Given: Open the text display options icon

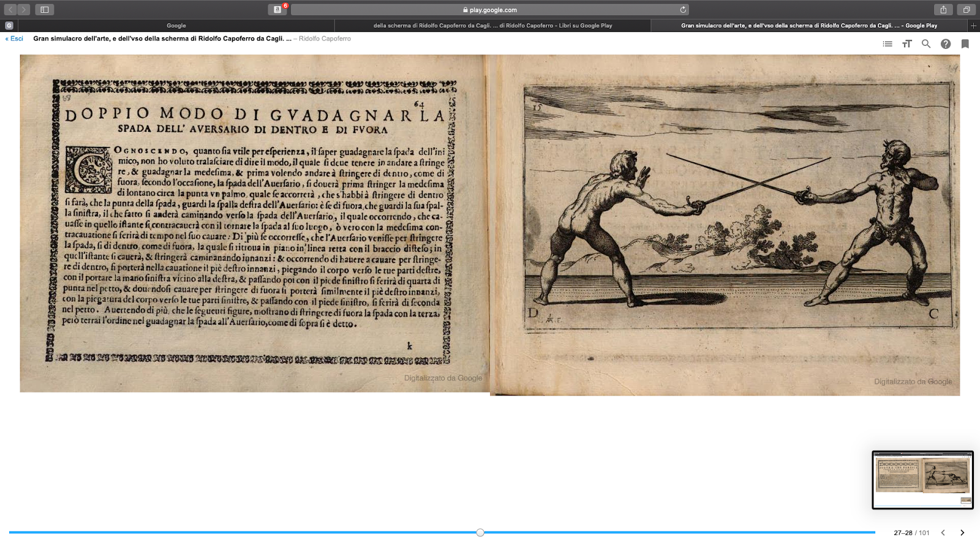Looking at the screenshot, I should click(x=907, y=44).
